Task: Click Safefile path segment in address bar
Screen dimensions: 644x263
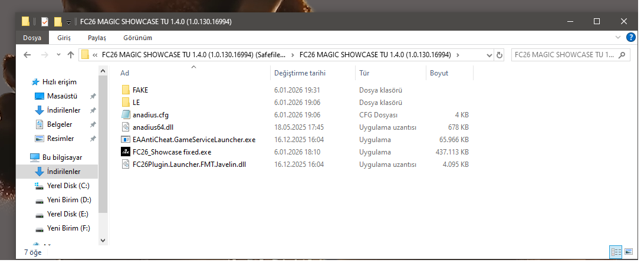Action: tap(193, 55)
